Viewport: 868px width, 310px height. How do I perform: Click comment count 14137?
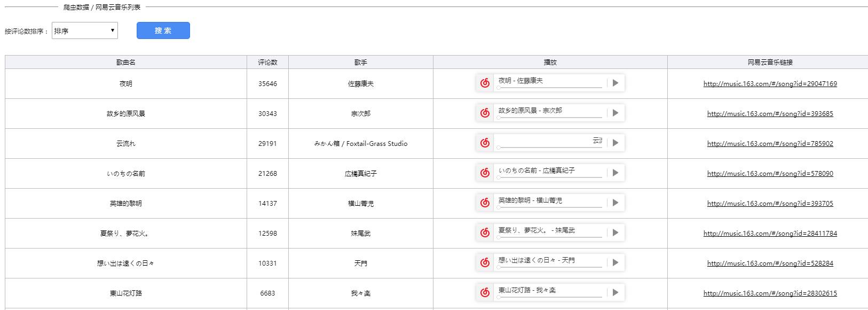[x=267, y=204]
